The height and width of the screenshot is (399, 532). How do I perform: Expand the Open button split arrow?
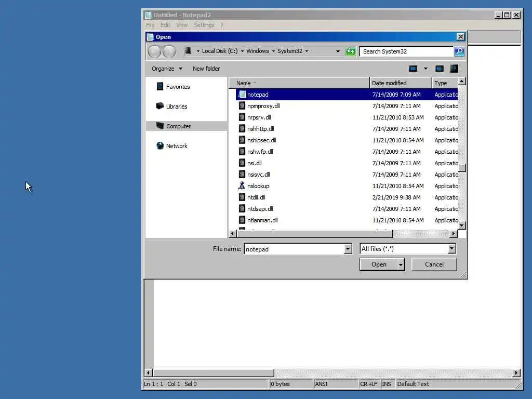[401, 264]
